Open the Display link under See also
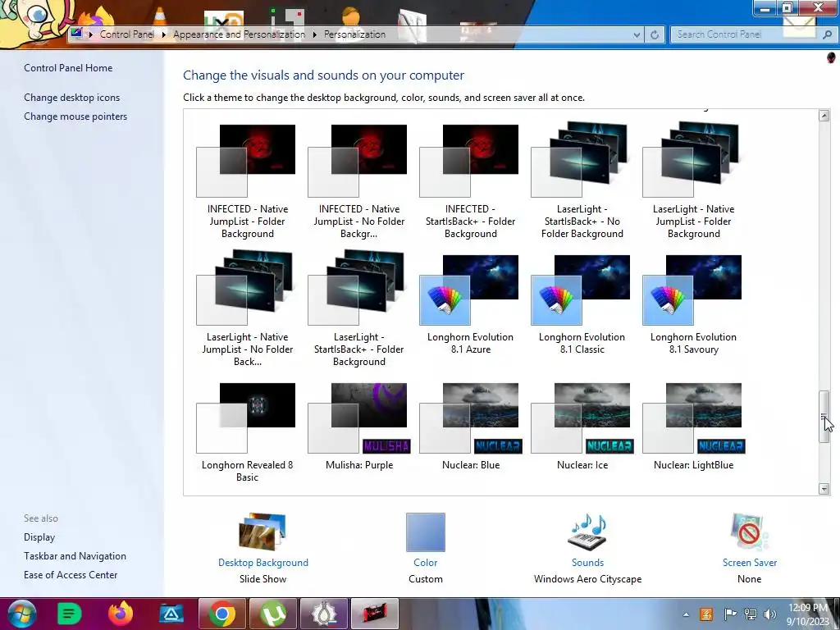Viewport: 840px width, 630px height. click(39, 537)
